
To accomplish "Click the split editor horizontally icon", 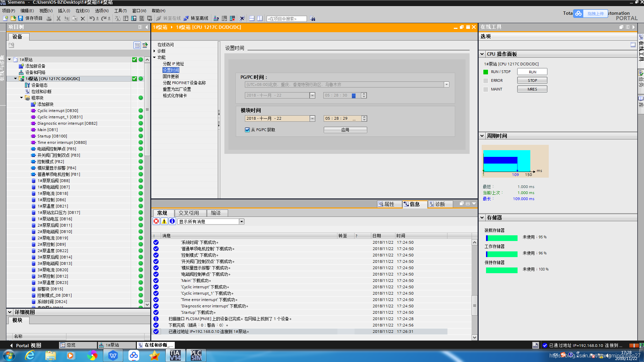I will (252, 18).
